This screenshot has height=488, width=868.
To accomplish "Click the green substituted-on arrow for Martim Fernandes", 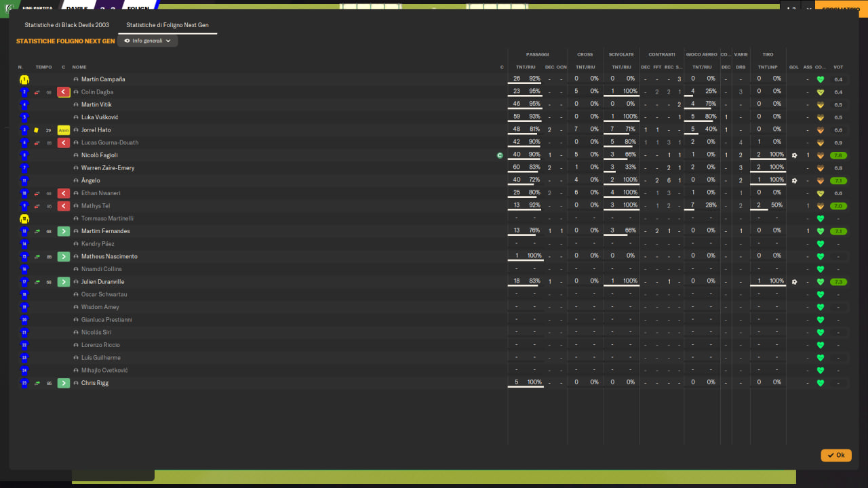I will pyautogui.click(x=64, y=232).
